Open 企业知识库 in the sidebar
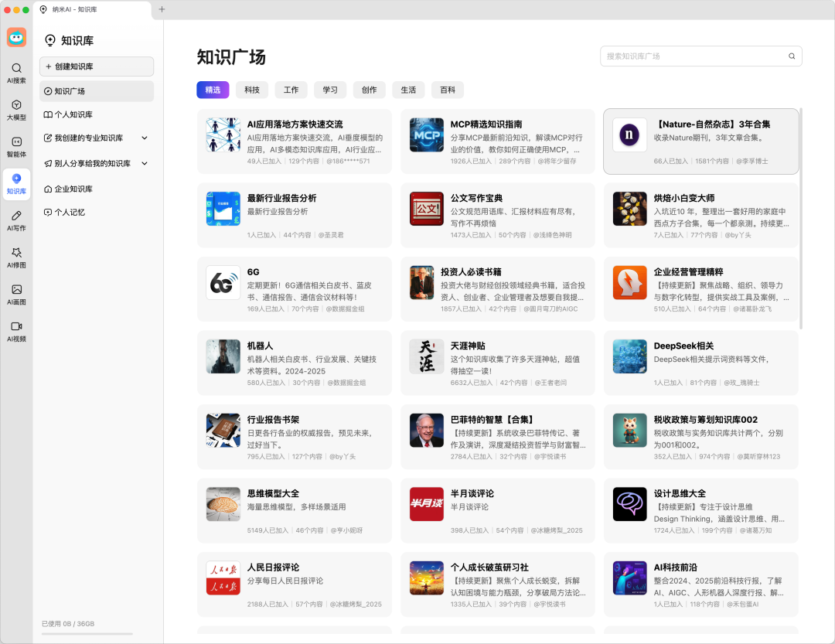 (x=73, y=189)
